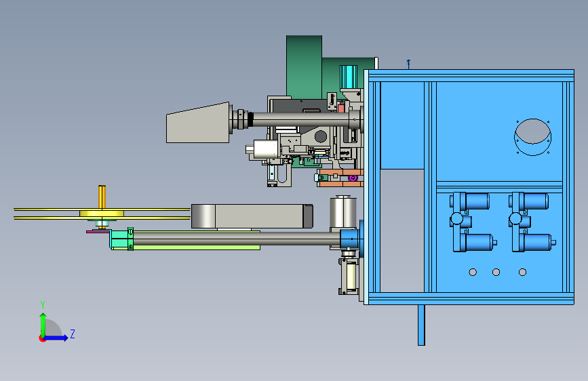Select the tall dark green motor housing
Screen dimensions: 588x381
304,66
